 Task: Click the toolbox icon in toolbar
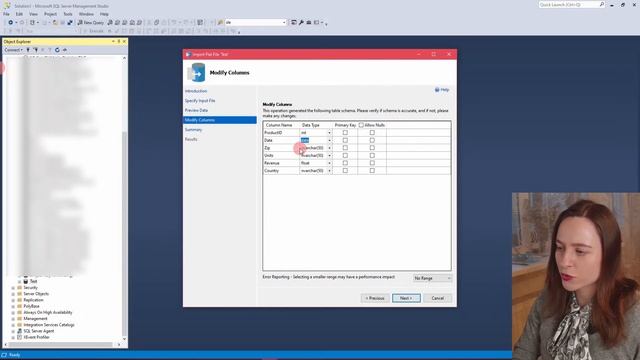[x=309, y=22]
